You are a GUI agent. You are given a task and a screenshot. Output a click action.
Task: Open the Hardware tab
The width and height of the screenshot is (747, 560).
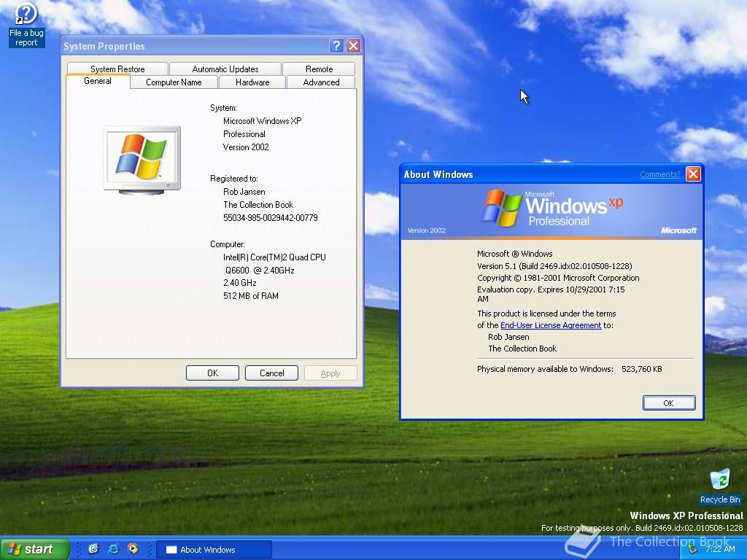click(252, 82)
